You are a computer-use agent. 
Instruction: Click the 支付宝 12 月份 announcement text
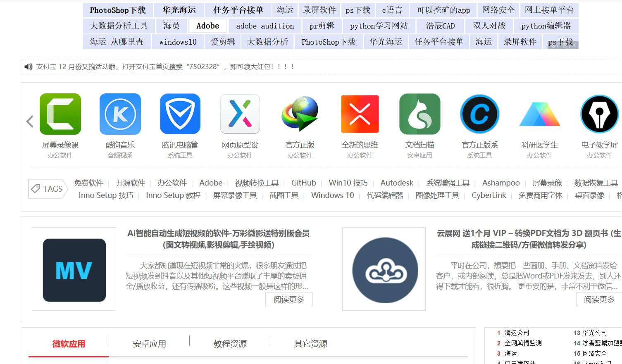[165, 67]
